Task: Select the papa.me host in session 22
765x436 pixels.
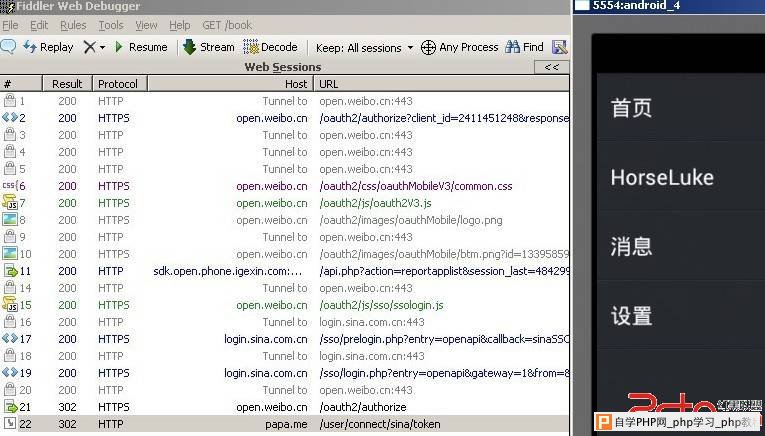Action: pos(286,424)
